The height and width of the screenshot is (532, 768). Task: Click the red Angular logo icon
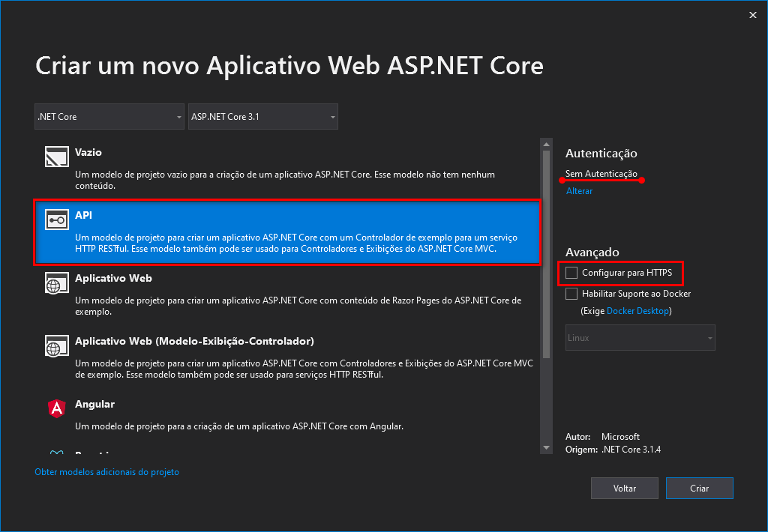click(x=56, y=408)
